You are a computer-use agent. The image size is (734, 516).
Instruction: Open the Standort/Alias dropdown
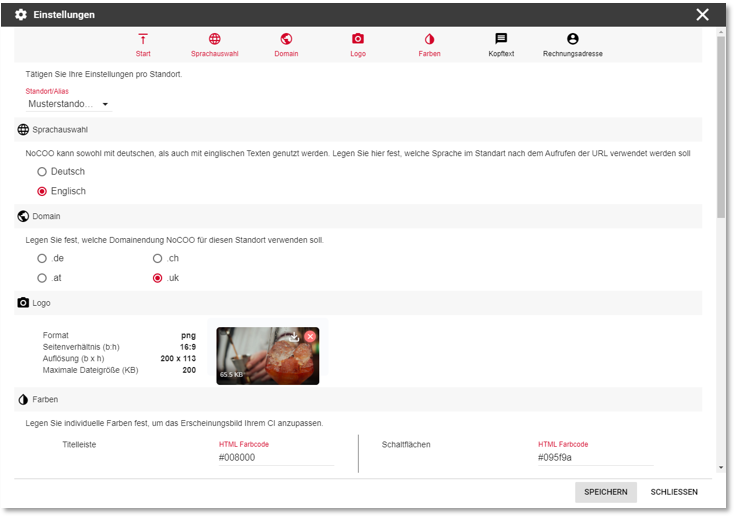pyautogui.click(x=69, y=104)
